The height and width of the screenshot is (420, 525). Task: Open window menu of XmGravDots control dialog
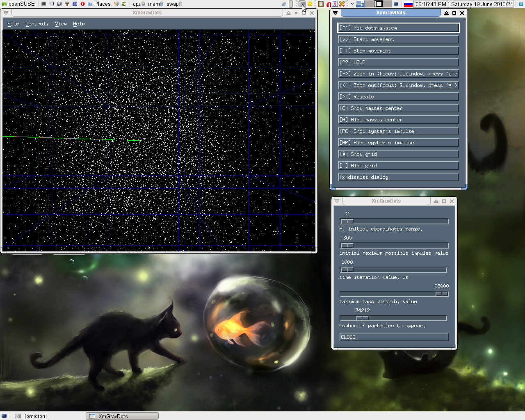[x=335, y=13]
